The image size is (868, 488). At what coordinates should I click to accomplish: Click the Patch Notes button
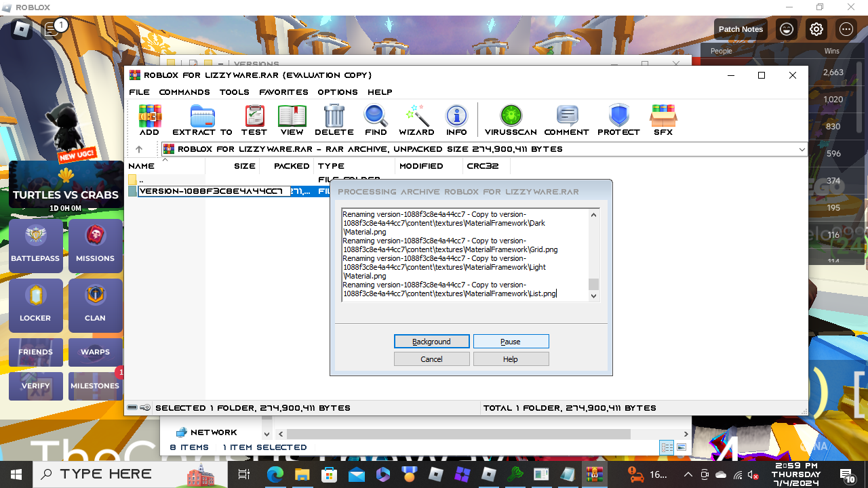coord(741,29)
